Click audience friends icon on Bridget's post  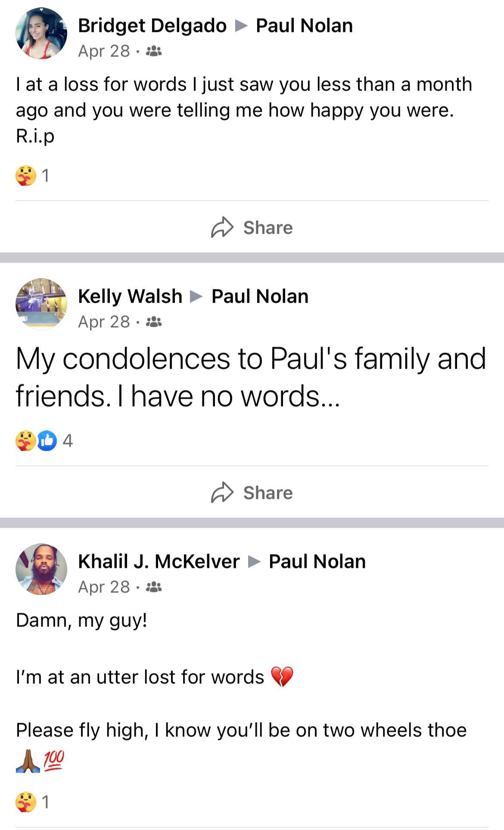154,52
